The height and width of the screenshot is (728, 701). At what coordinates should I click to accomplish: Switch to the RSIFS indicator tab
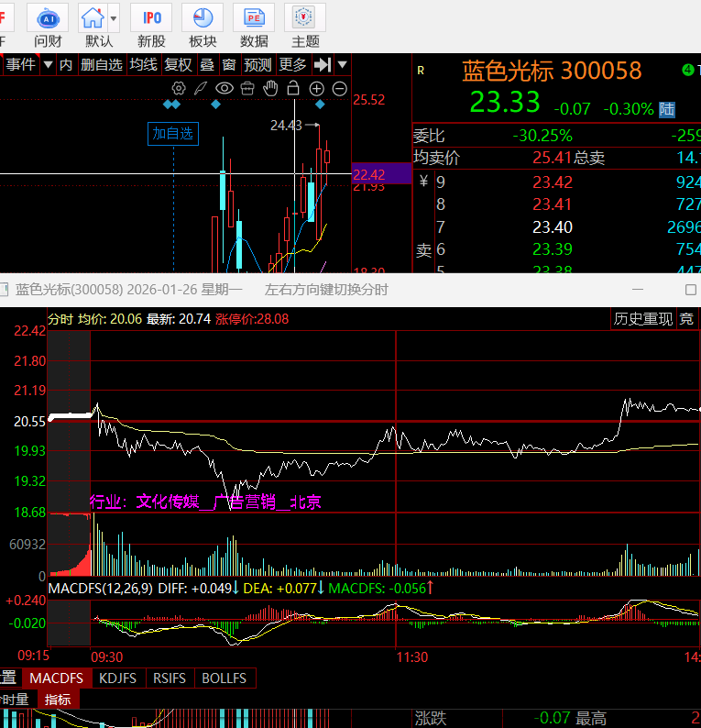click(x=170, y=678)
